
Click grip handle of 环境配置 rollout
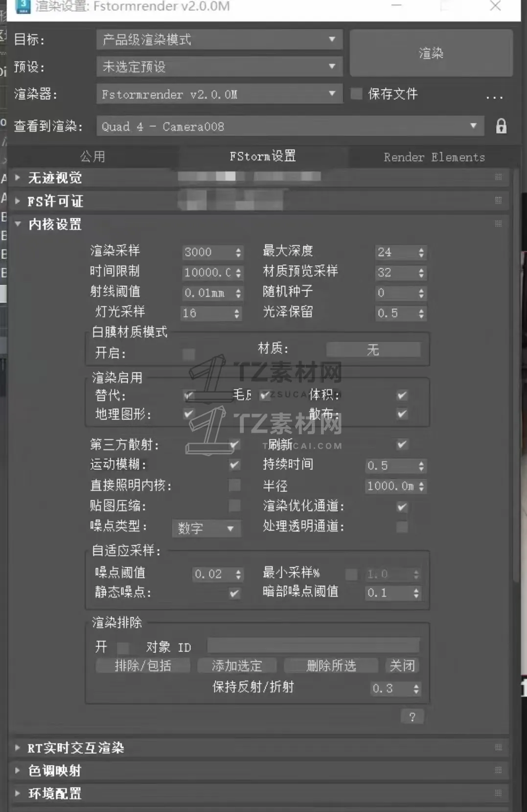(498, 793)
